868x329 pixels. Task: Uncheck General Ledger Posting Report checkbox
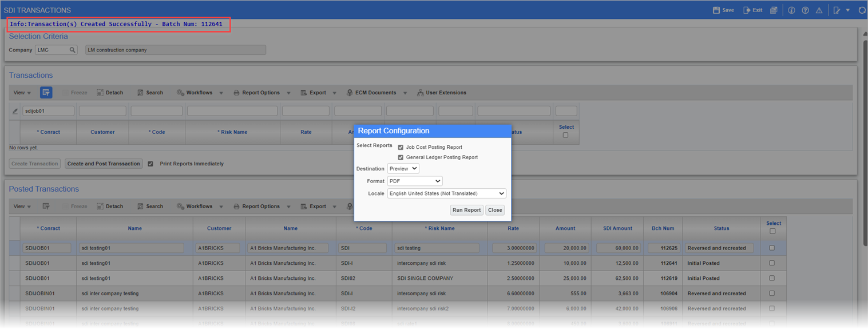[x=401, y=157]
